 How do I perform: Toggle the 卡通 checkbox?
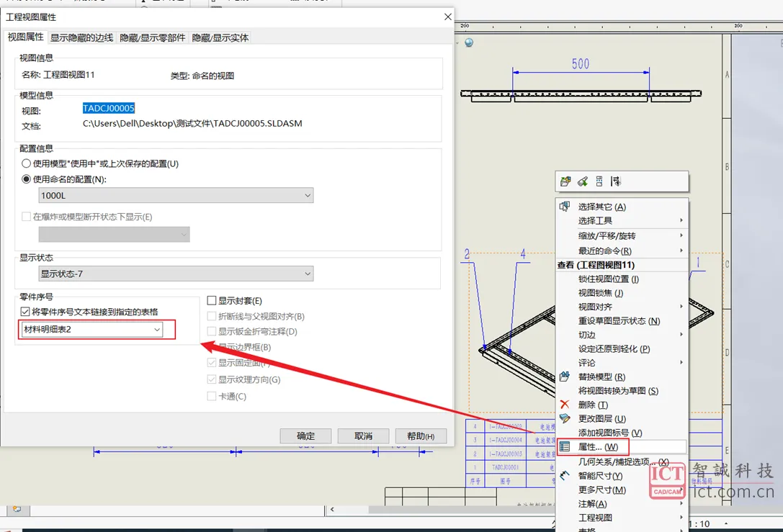212,396
